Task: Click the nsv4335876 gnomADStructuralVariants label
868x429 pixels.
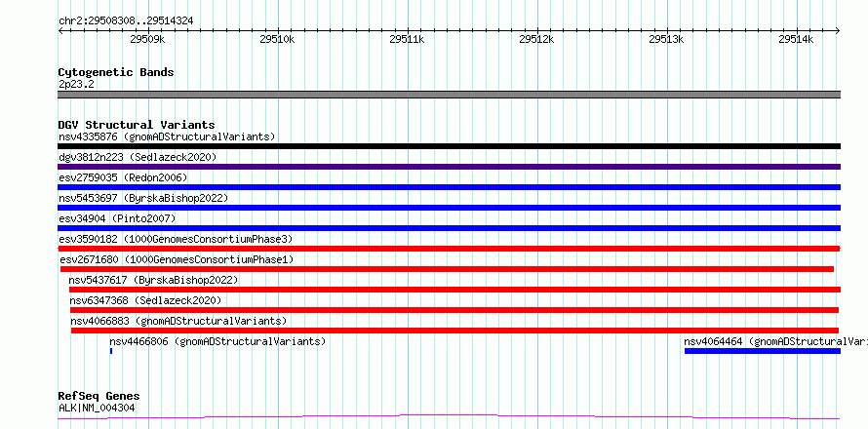Action: click(167, 136)
